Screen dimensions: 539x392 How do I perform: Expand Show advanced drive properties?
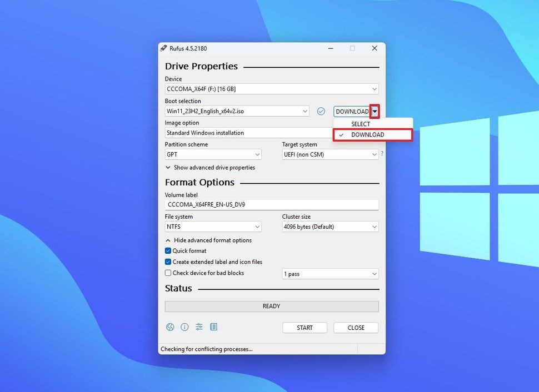click(x=211, y=168)
